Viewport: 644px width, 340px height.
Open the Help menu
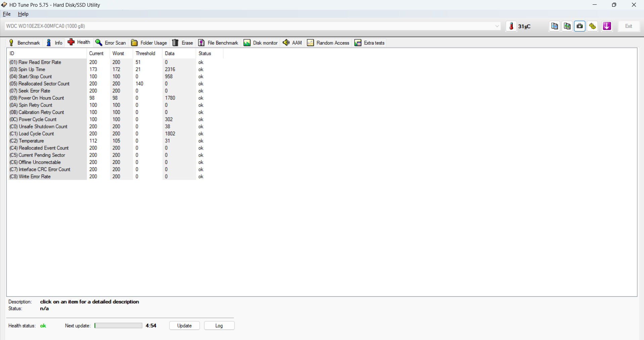[x=23, y=14]
